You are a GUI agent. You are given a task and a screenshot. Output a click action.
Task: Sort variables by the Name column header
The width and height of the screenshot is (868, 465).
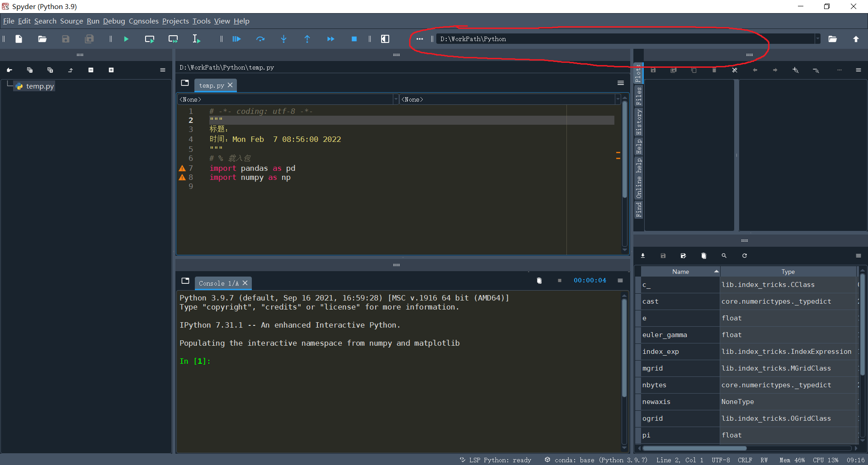coord(680,271)
